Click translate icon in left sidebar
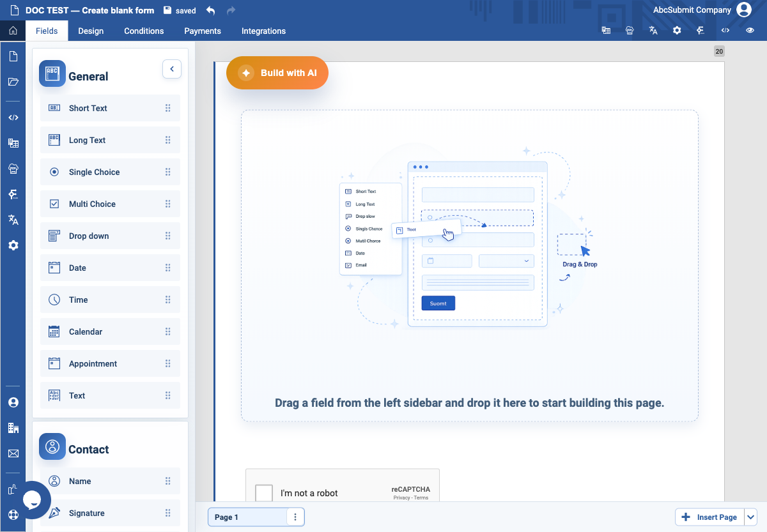Image resolution: width=767 pixels, height=532 pixels. tap(13, 220)
